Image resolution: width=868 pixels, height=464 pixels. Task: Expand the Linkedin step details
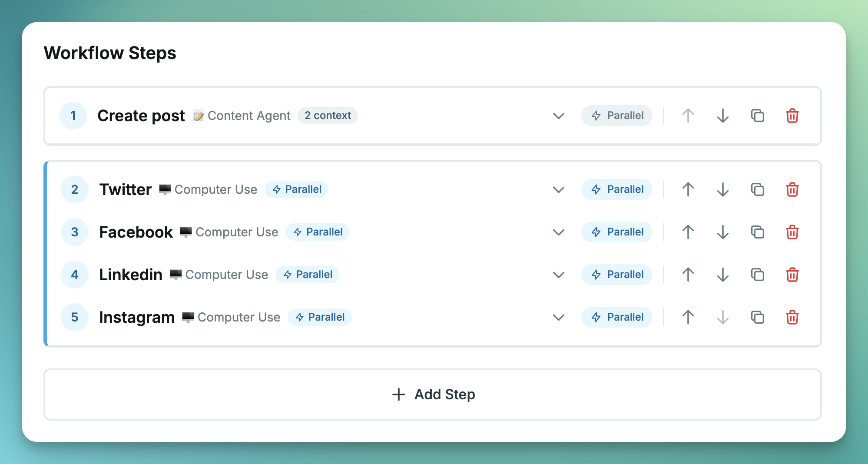(558, 275)
